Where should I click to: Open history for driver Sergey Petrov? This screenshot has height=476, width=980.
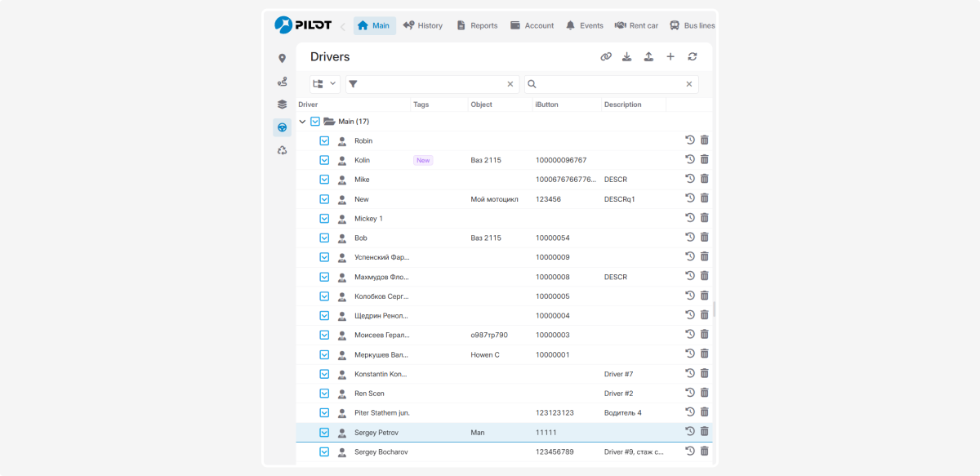[x=689, y=432]
